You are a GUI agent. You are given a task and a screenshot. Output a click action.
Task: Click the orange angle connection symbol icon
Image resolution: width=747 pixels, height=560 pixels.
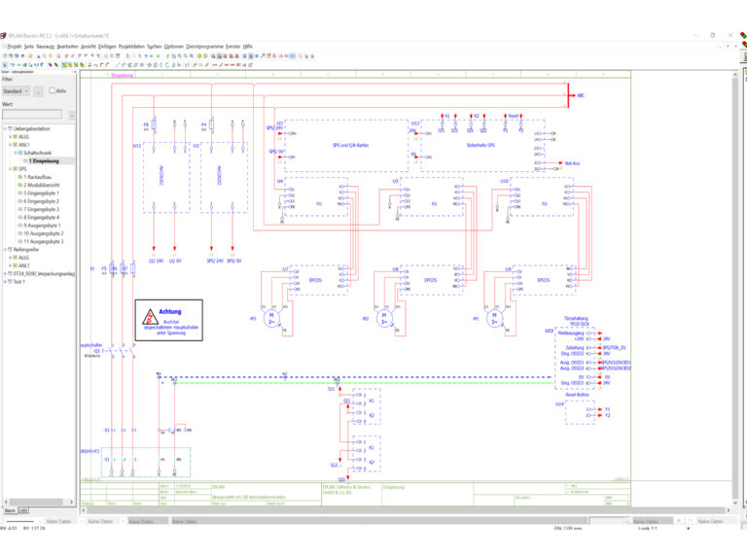point(101,64)
